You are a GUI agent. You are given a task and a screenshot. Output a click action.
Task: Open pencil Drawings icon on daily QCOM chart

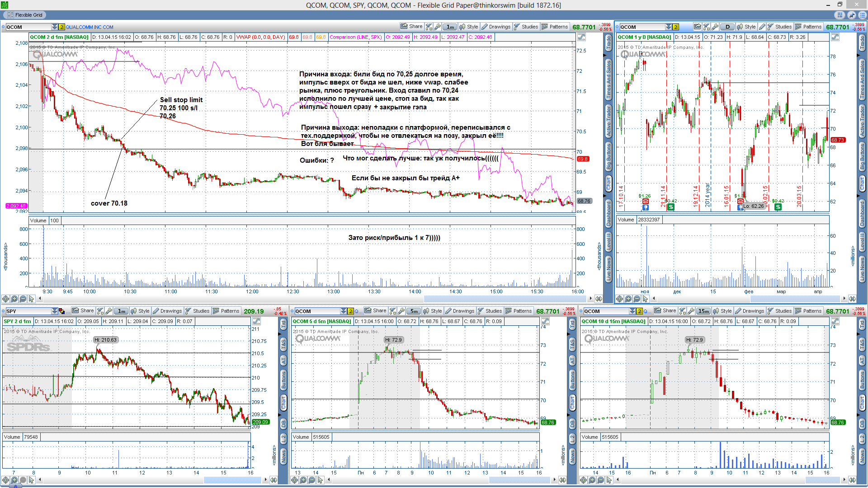762,27
